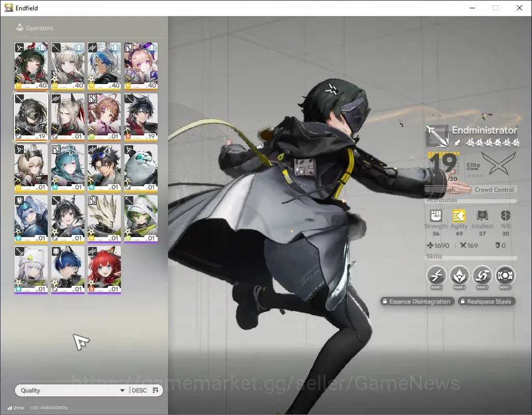Click the sort order arrows icon beside DESC
This screenshot has height=415, width=532.
point(156,390)
